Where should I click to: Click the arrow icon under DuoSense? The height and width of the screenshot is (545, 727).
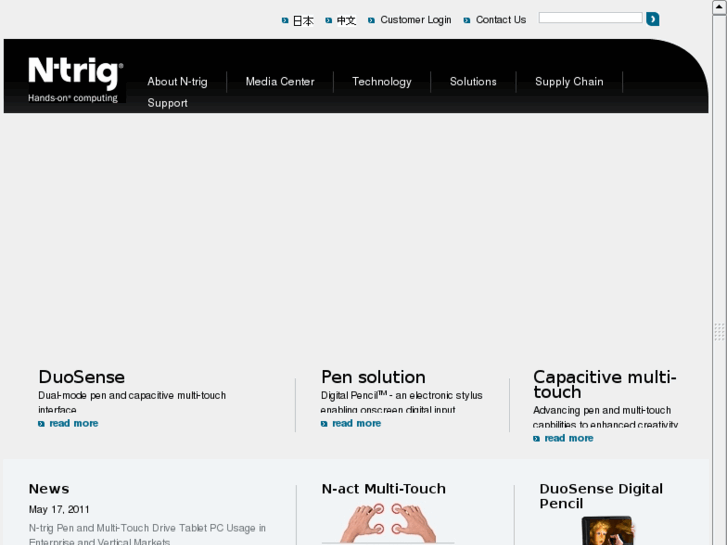click(41, 423)
